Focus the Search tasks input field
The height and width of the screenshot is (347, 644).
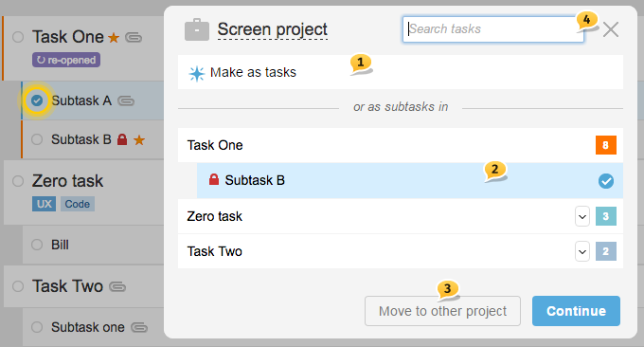(x=493, y=29)
